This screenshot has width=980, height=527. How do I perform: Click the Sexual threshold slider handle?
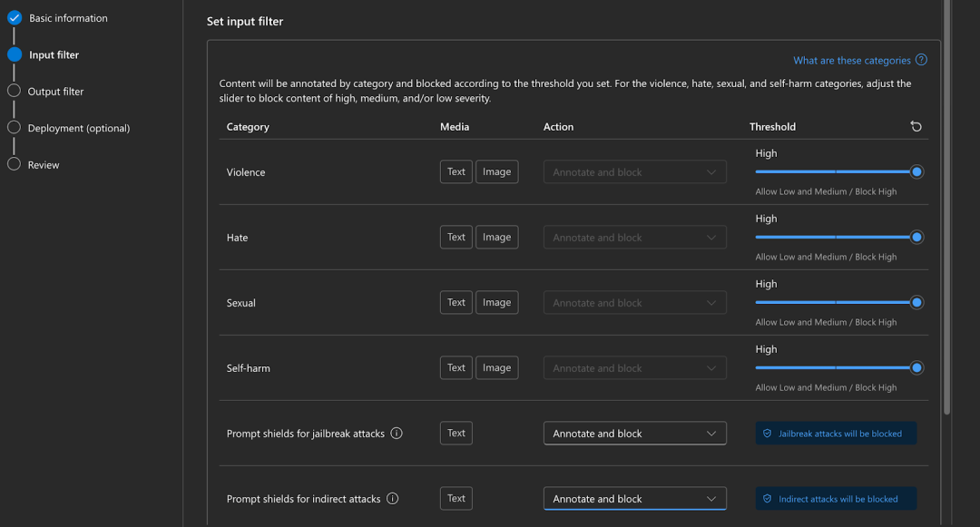tap(916, 302)
